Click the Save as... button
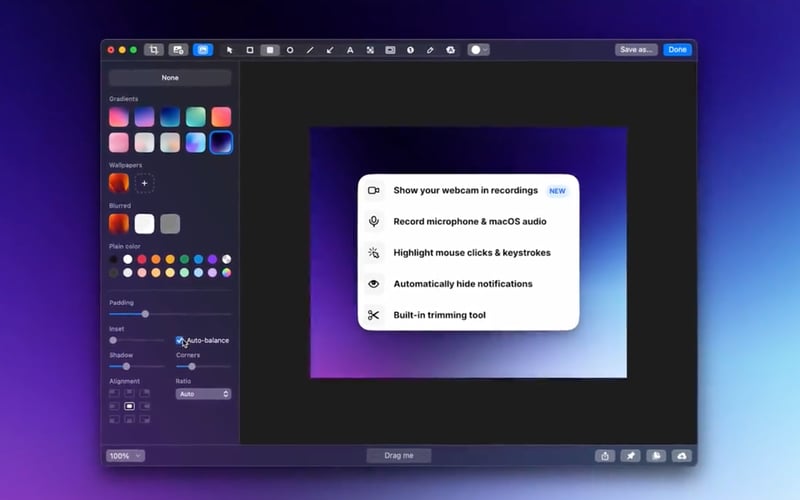Viewport: 800px width, 500px height. coord(636,49)
